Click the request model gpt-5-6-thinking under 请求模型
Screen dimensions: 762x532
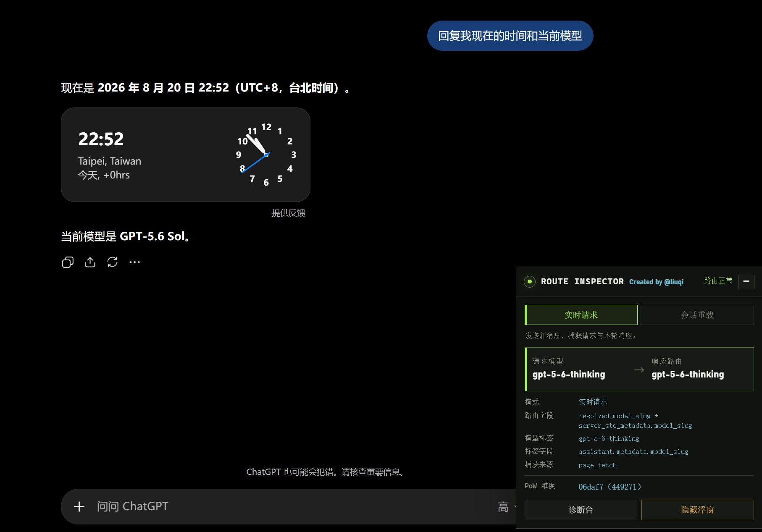point(569,375)
